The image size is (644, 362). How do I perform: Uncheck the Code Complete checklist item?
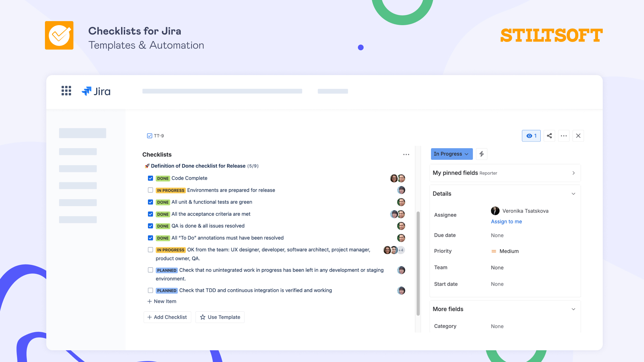pyautogui.click(x=150, y=178)
